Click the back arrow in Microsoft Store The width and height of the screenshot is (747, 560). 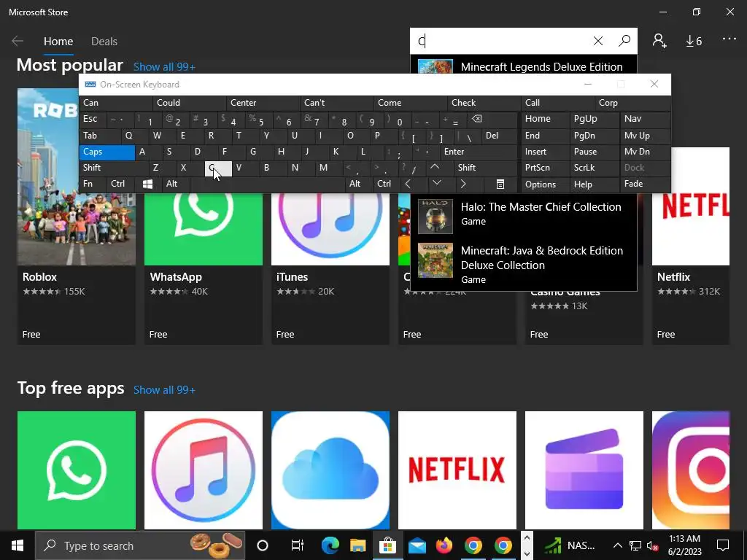tap(18, 41)
